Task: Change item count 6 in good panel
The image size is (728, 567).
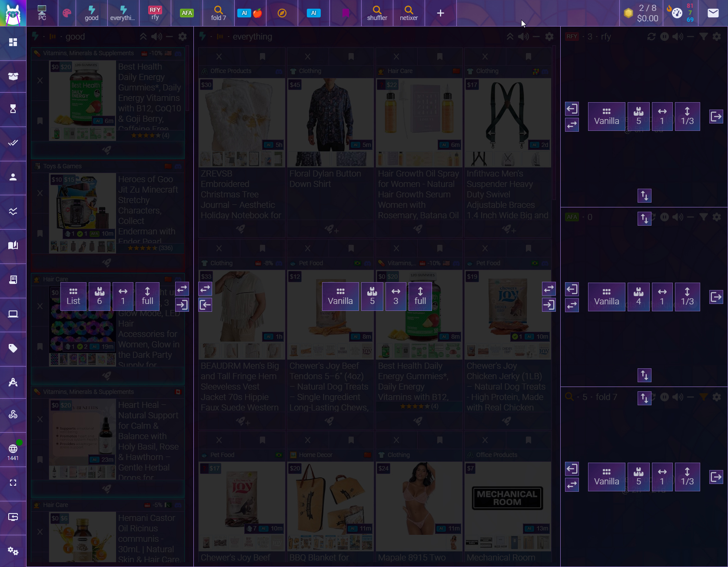Action: [100, 297]
